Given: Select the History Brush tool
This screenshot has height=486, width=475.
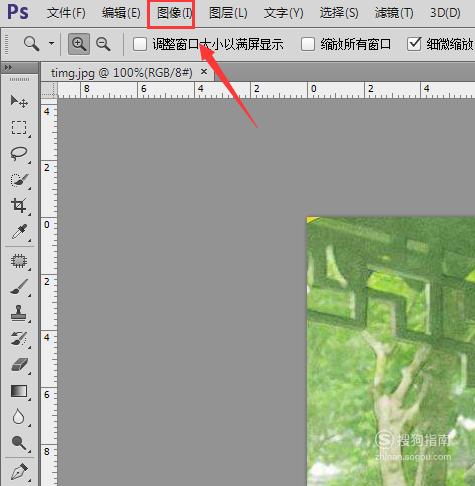Looking at the screenshot, I should click(x=19, y=339).
